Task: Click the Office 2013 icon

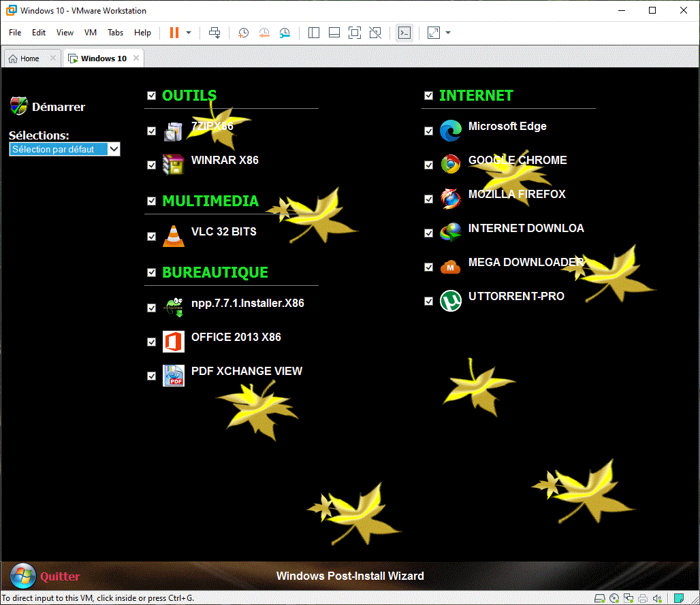Action: point(173,342)
